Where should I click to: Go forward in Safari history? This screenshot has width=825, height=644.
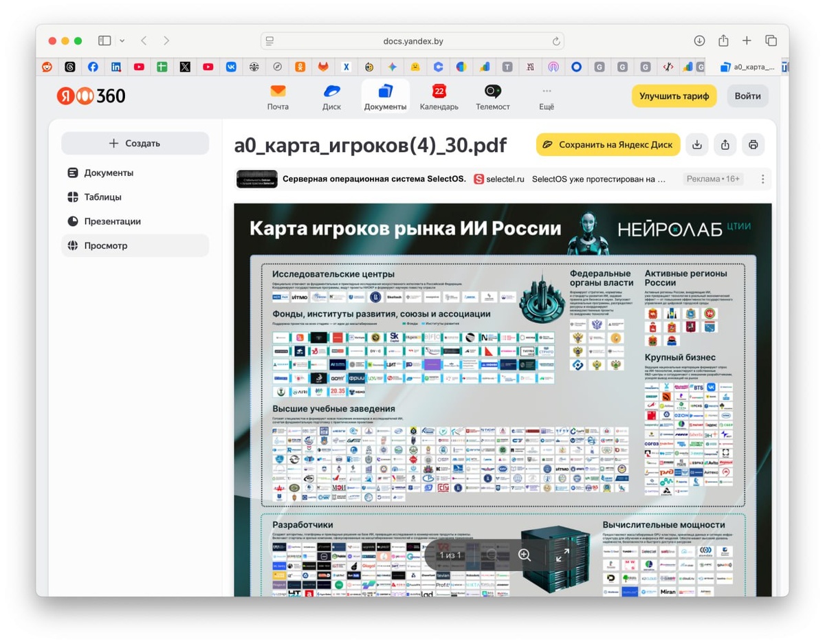pyautogui.click(x=166, y=41)
